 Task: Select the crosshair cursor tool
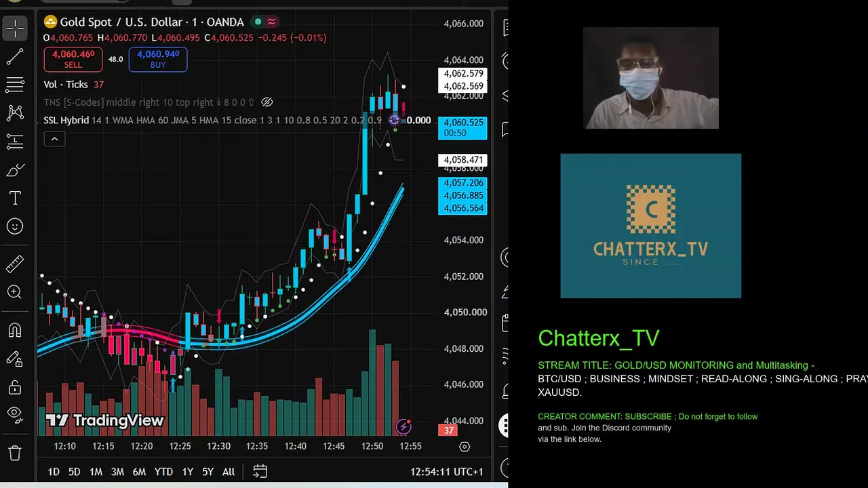click(15, 28)
